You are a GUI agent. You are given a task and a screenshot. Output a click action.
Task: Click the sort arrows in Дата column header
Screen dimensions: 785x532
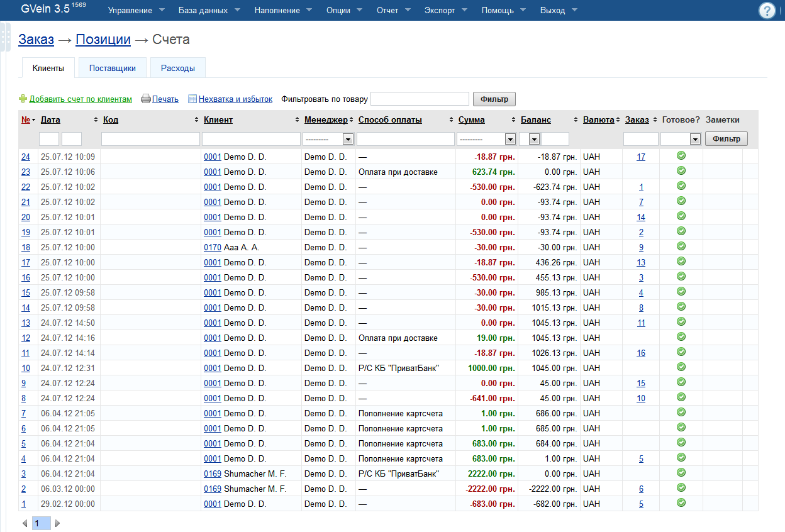point(96,120)
